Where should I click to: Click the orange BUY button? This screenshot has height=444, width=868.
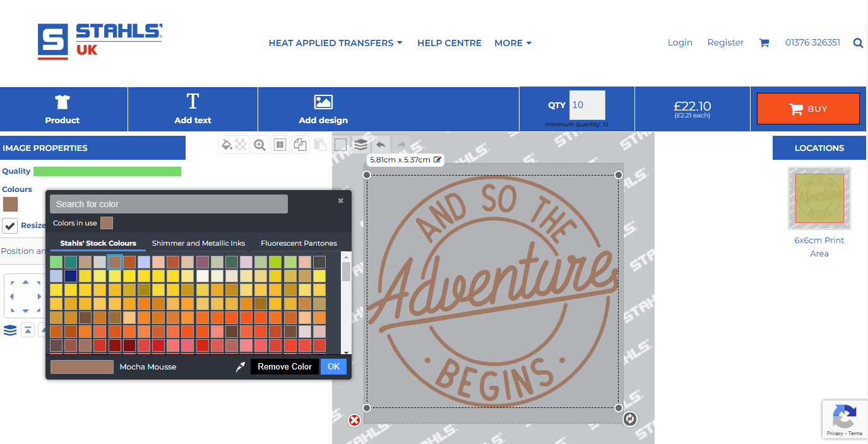click(808, 109)
